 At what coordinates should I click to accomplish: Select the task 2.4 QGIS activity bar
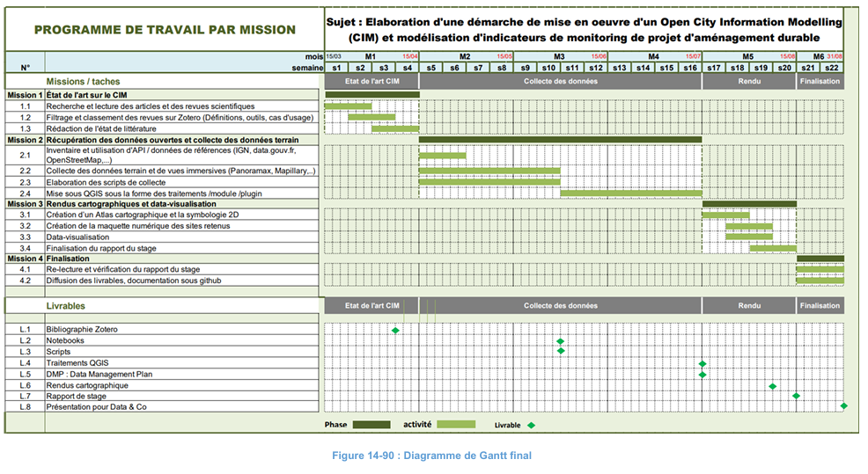631,193
